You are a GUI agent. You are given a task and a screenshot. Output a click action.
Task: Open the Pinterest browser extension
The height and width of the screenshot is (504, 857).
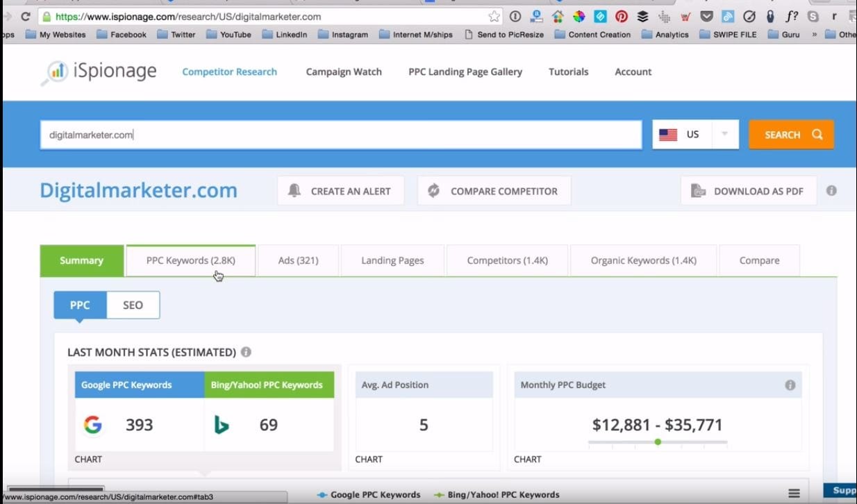[x=622, y=16]
